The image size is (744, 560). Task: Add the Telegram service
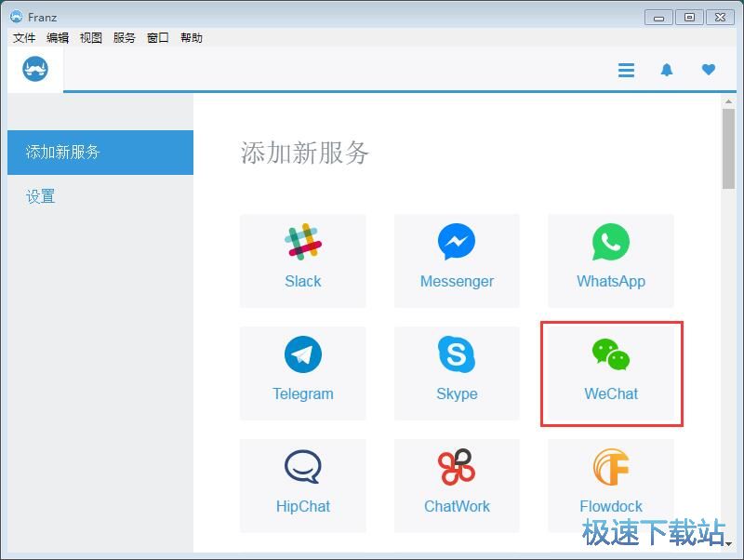point(303,373)
